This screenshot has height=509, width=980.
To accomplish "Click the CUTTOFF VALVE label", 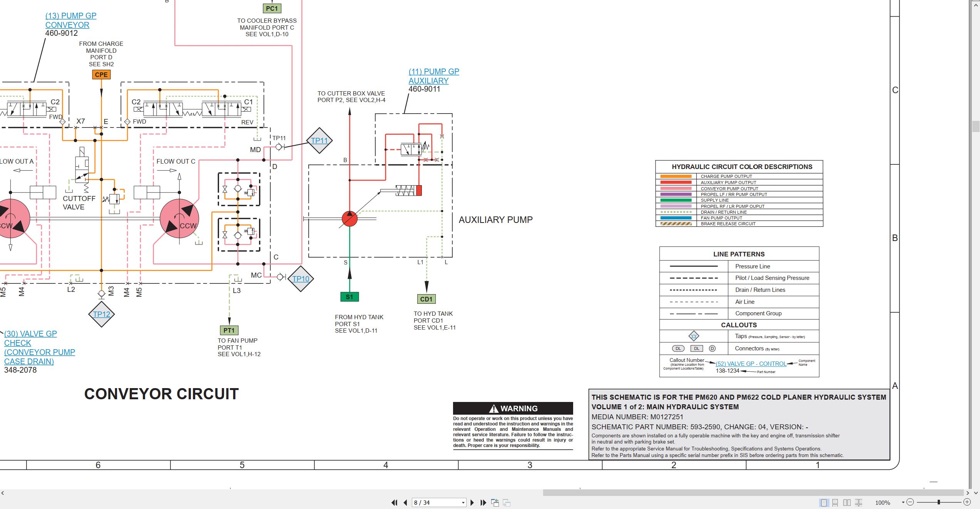I will click(x=79, y=203).
